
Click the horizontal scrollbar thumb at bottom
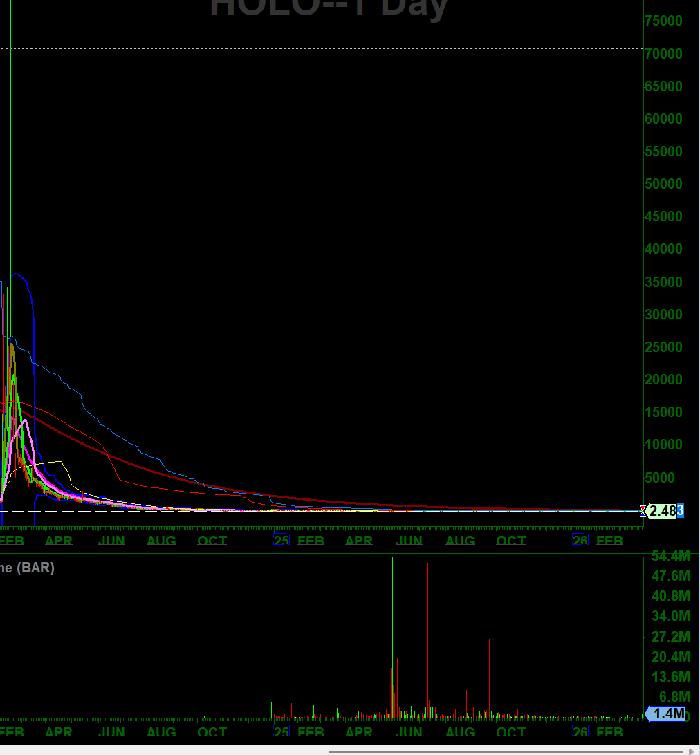[x=506, y=751]
